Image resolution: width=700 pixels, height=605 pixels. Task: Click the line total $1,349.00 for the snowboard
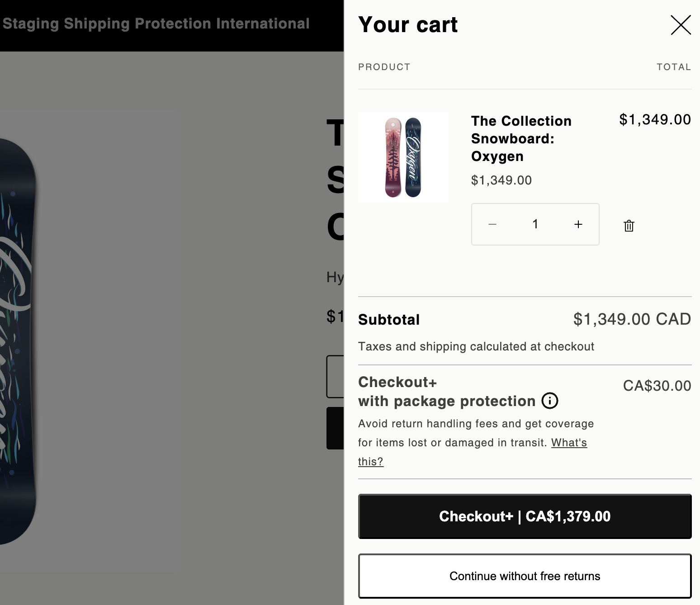click(655, 120)
